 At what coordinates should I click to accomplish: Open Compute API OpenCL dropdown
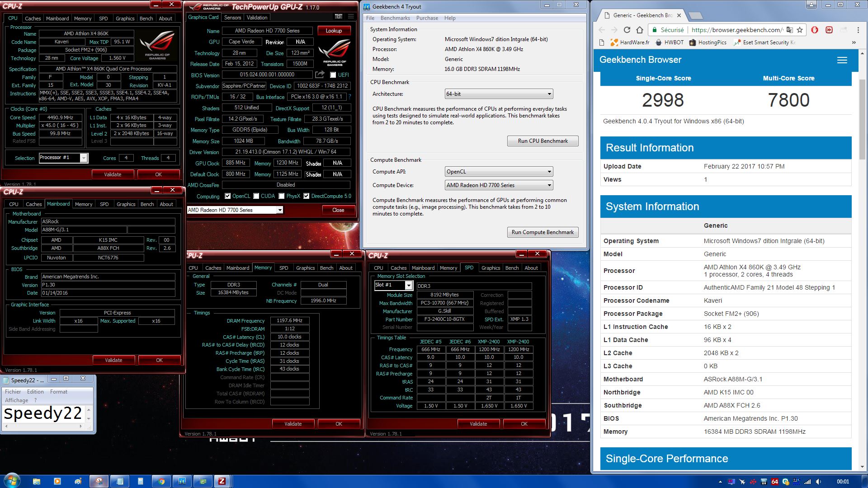click(x=499, y=172)
